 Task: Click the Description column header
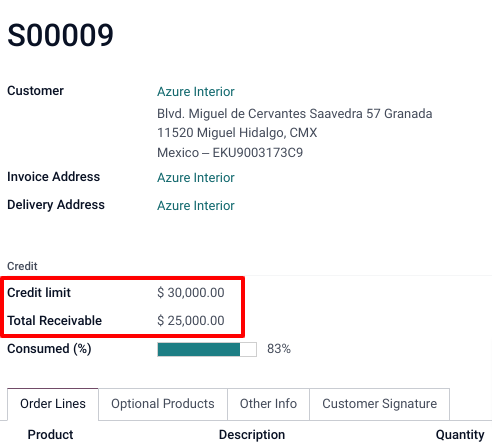252,435
